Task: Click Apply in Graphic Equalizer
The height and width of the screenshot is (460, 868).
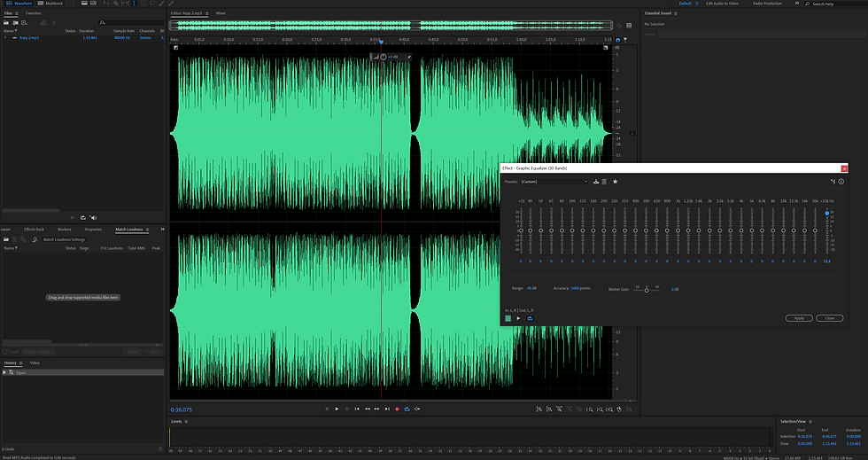Action: click(x=799, y=318)
